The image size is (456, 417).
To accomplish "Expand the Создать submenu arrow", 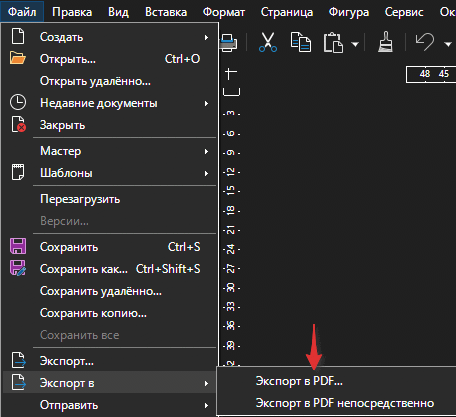I will pos(206,37).
